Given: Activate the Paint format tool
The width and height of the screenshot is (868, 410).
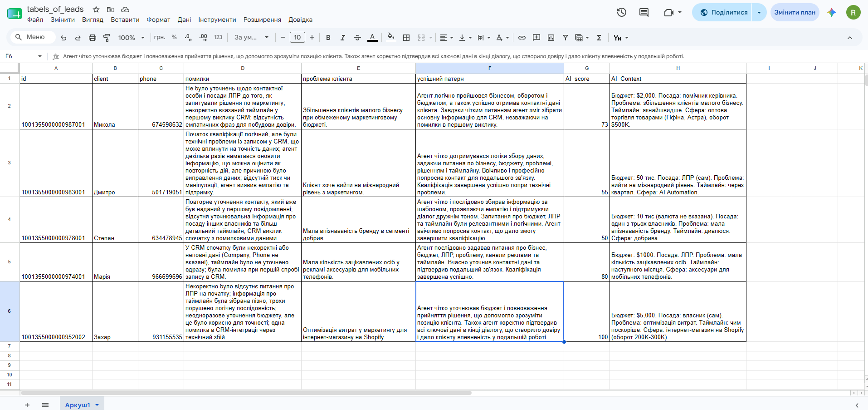Looking at the screenshot, I should (107, 38).
